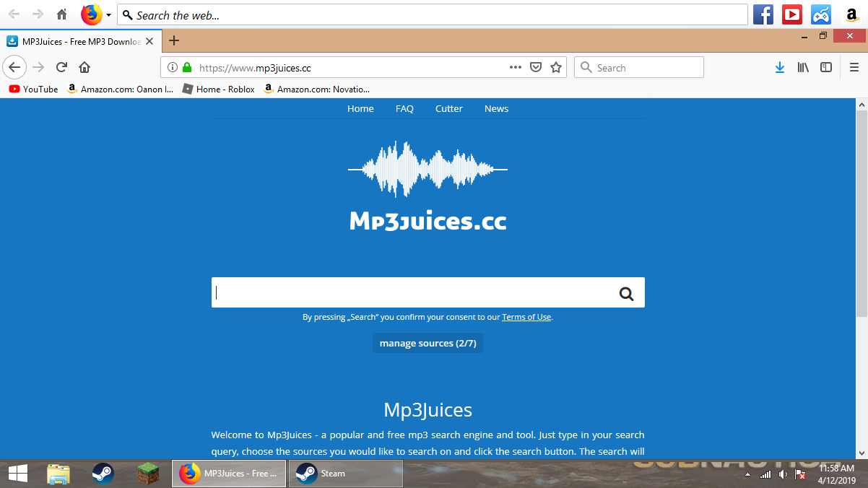Open the Terms of Use link

pos(526,317)
